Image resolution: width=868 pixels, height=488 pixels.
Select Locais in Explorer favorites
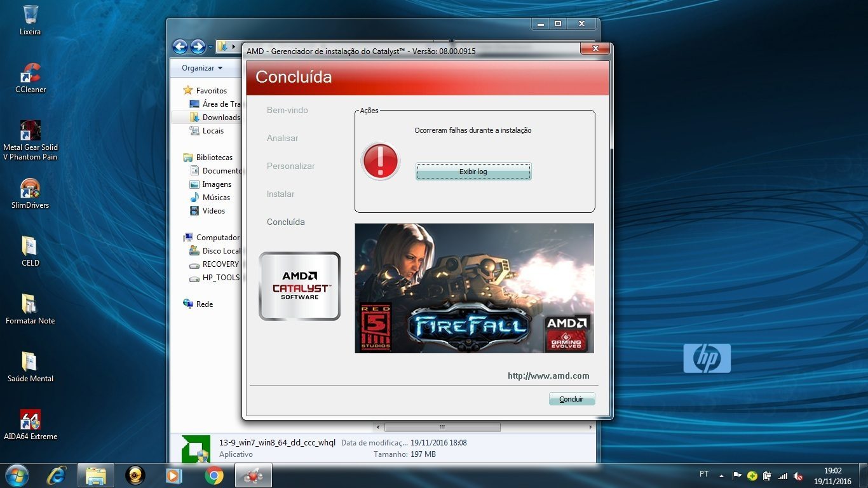tap(207, 131)
